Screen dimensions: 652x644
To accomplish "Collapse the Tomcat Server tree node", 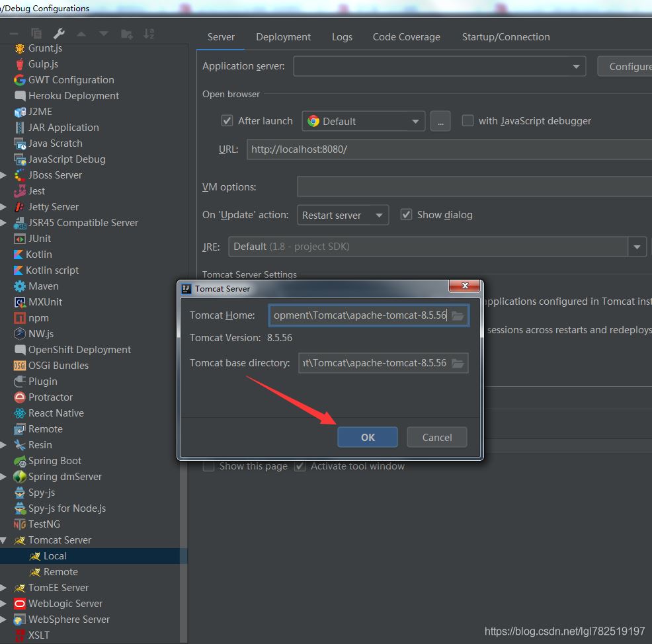I will coord(4,540).
